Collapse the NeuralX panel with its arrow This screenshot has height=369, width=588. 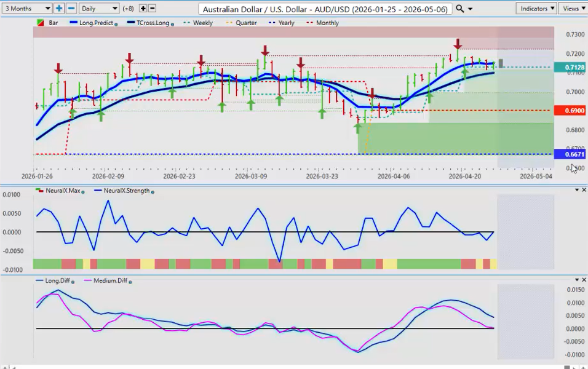click(x=576, y=190)
